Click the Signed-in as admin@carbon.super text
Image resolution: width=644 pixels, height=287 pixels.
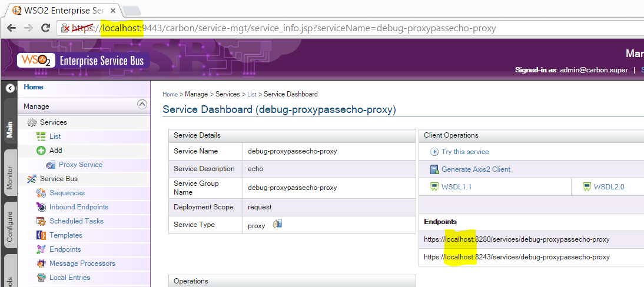click(x=572, y=70)
